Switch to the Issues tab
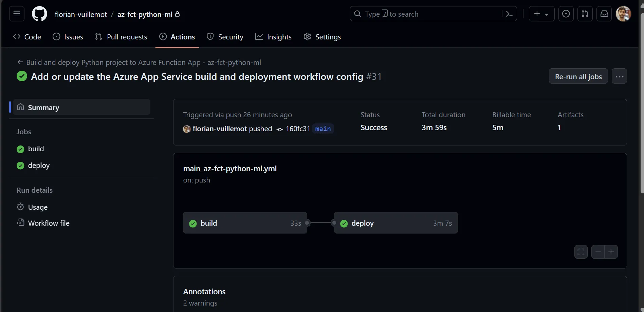644x312 pixels. 68,37
